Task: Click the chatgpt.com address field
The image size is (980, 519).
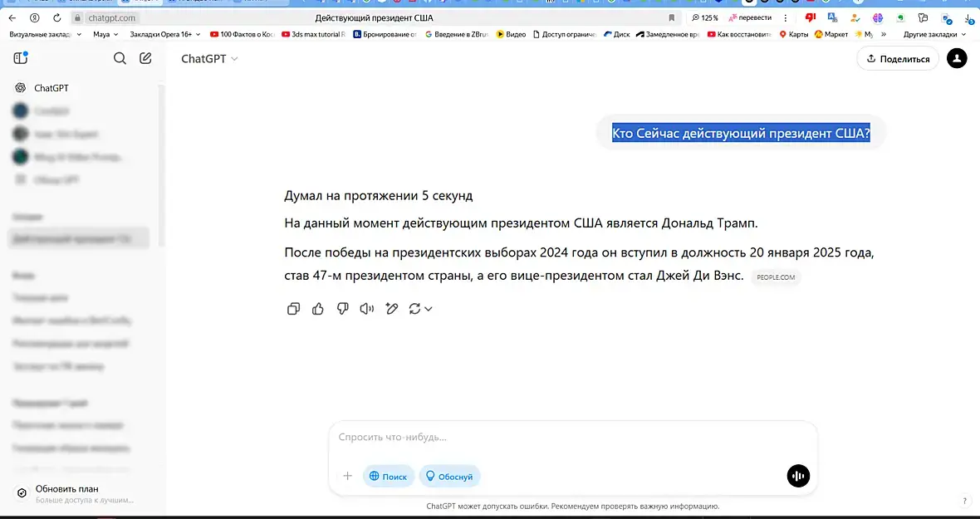Action: click(x=111, y=17)
